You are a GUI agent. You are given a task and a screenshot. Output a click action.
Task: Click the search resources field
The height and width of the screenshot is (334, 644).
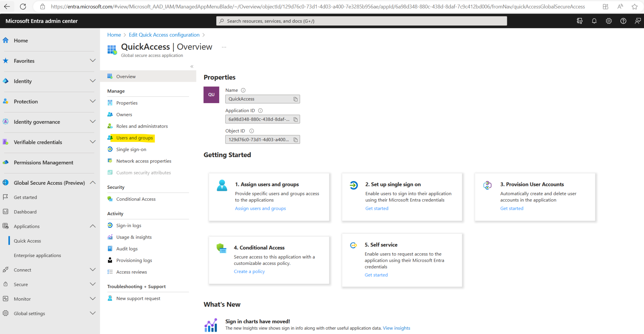point(361,21)
